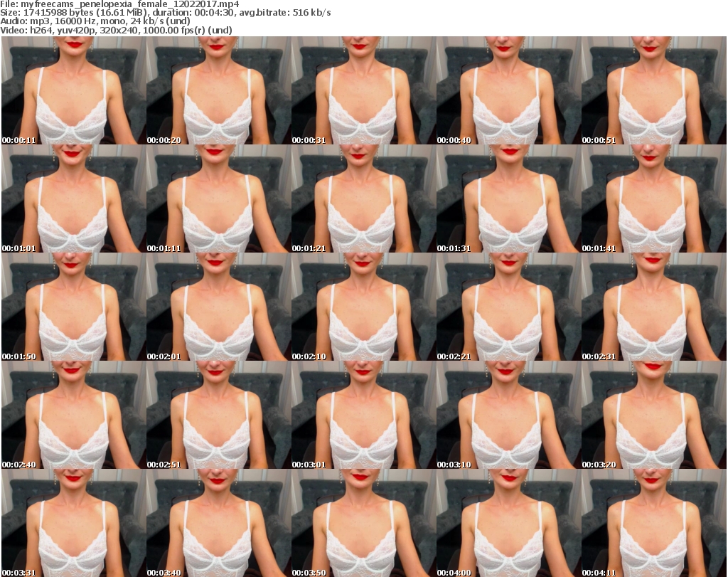The image size is (728, 577).
Task: Select the thumbnail timestamped 00:02:21
Action: coord(509,307)
